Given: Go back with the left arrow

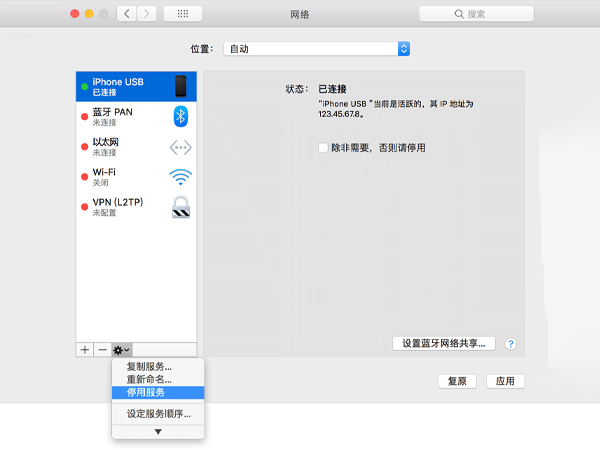Looking at the screenshot, I should click(126, 14).
